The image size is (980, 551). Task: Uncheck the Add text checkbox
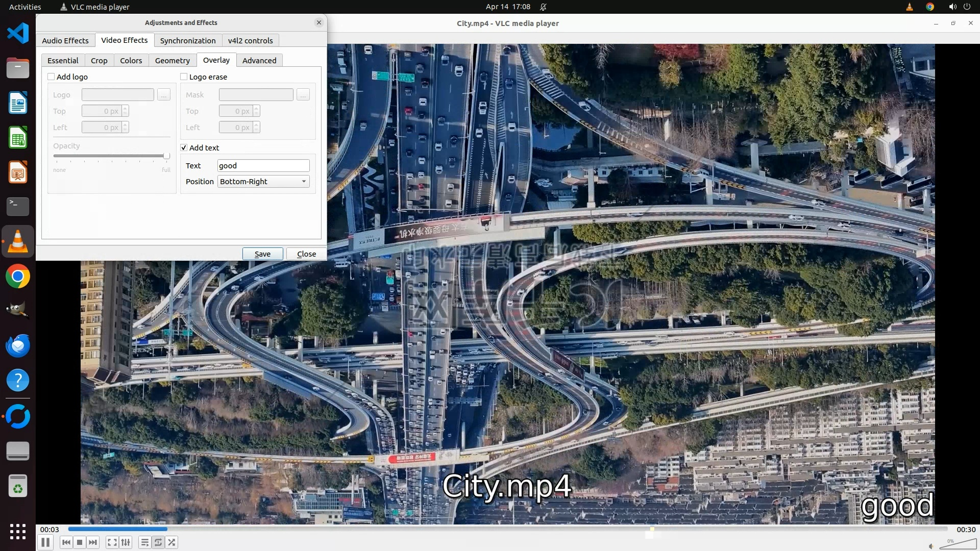point(184,148)
